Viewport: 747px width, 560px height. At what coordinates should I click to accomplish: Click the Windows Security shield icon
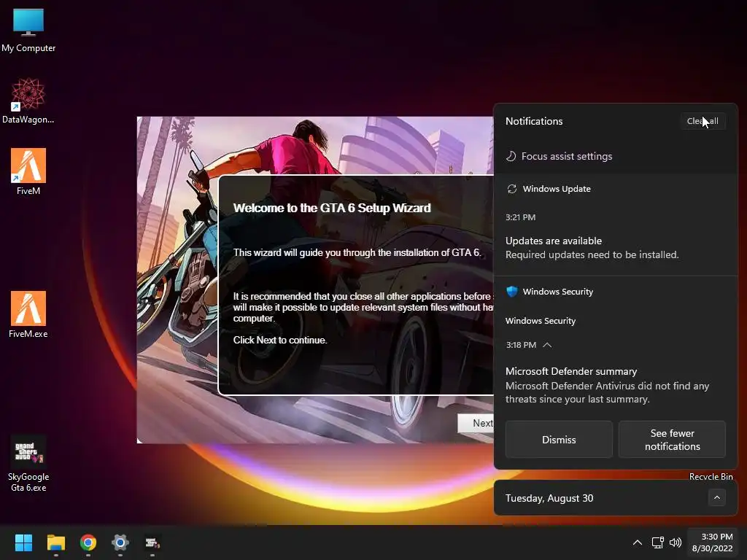(x=511, y=292)
